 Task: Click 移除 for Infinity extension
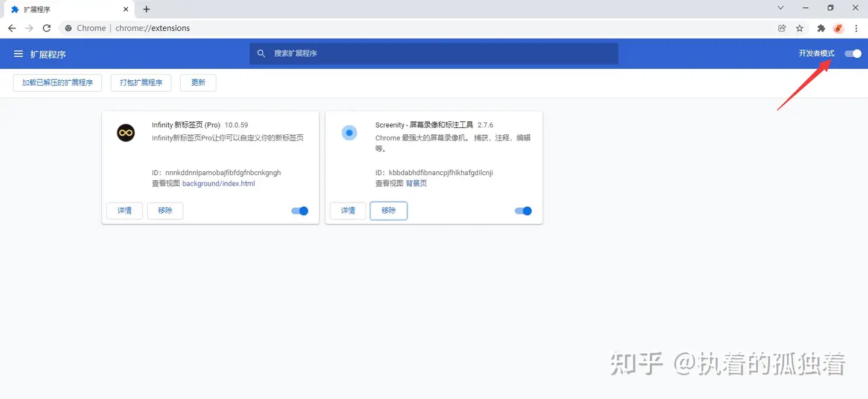(x=165, y=210)
